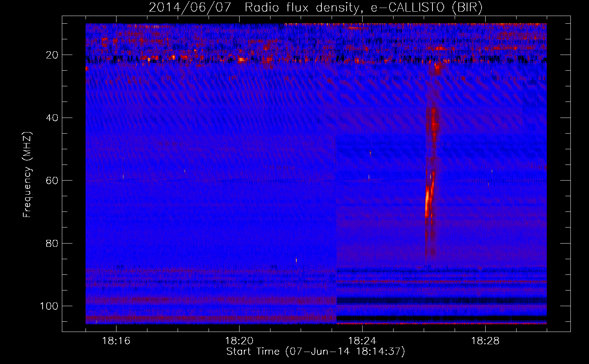The width and height of the screenshot is (589, 364).
Task: Click the plot title "Radio flux density, e-CALLISTO (BIR)"
Action: (x=364, y=8)
